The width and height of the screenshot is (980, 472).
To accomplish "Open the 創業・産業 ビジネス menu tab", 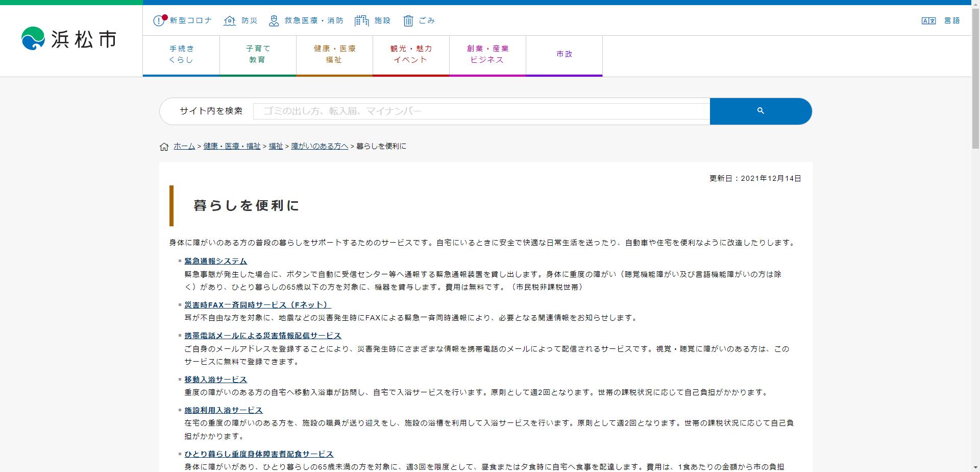I will 487,55.
